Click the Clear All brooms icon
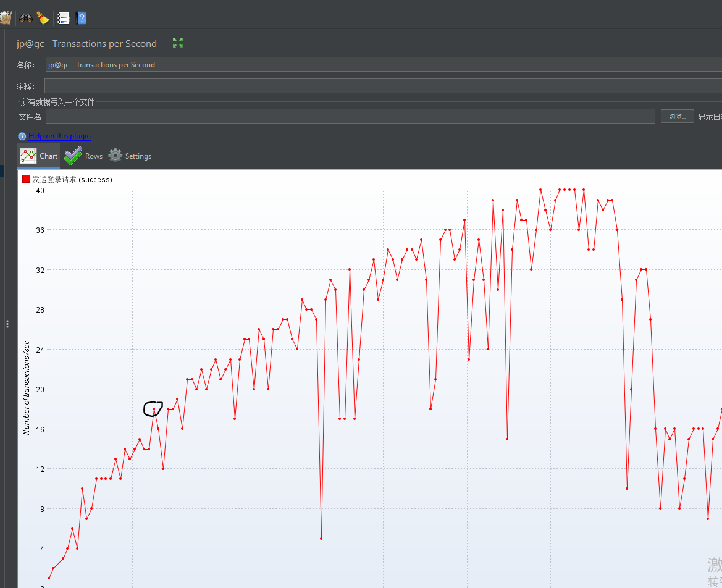722x588 pixels. (x=6, y=18)
